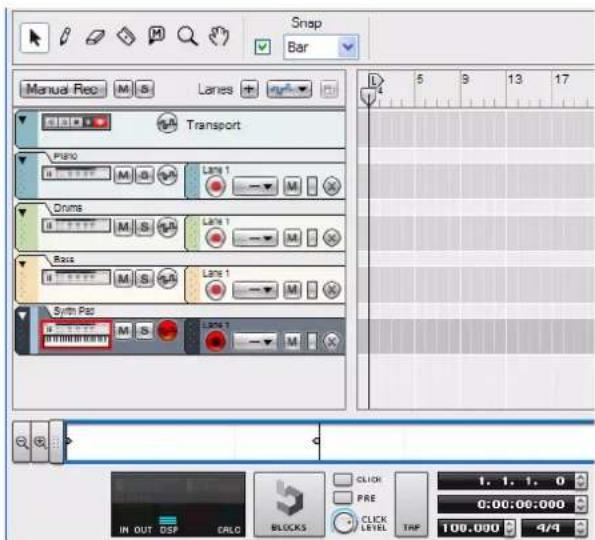Toggle the Snap checkbox
Viewport: 595px width, 540px height.
[x=263, y=47]
